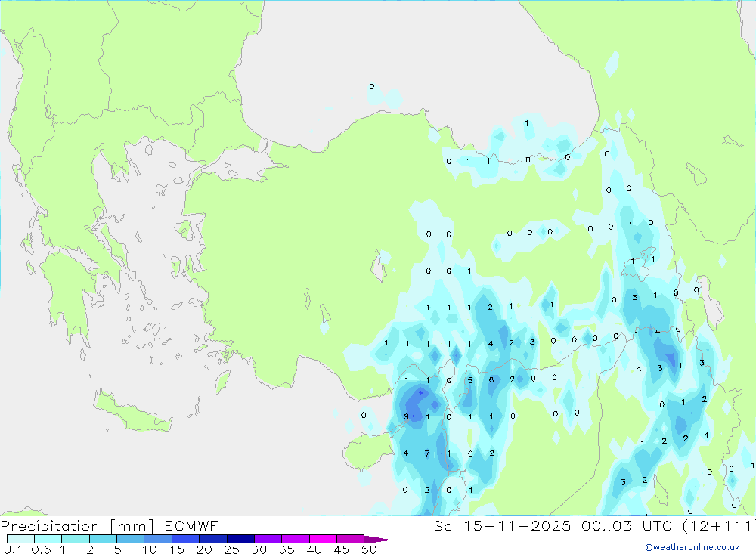Viewport: 756px width, 554px height.
Task: Click the 'ECMWF' model label
Action: [191, 525]
